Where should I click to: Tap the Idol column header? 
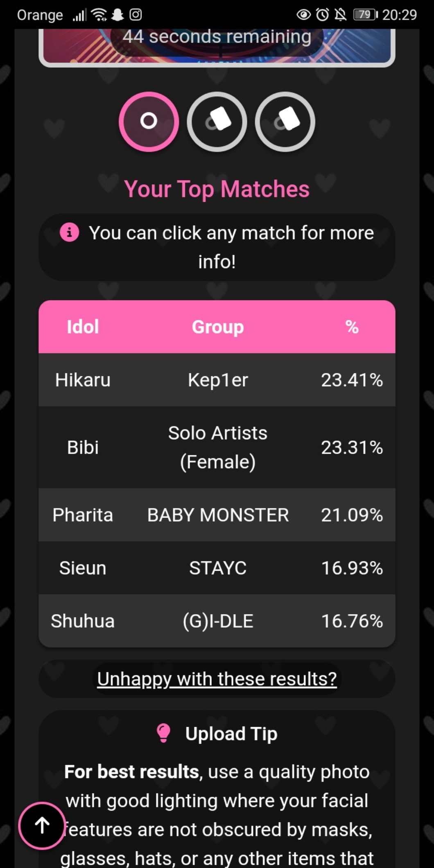[x=83, y=327]
